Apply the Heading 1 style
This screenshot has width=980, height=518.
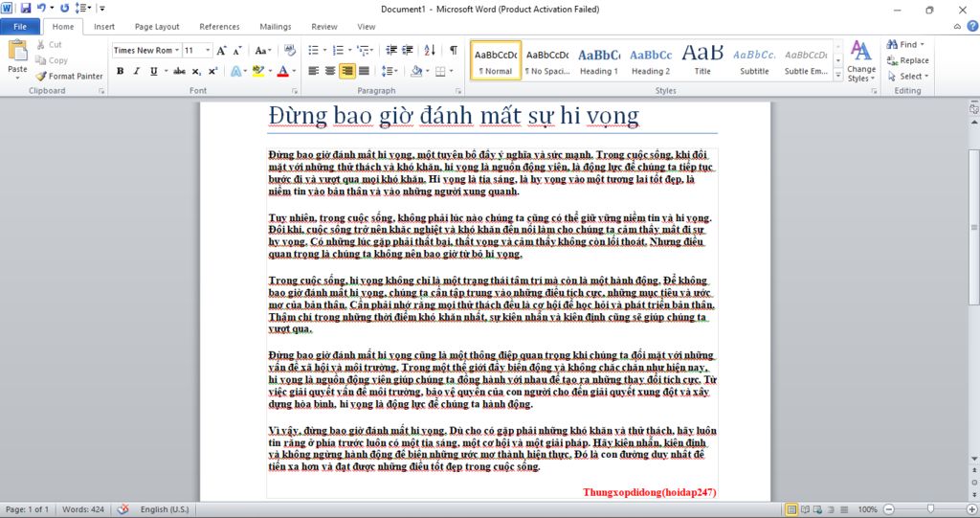pos(599,61)
